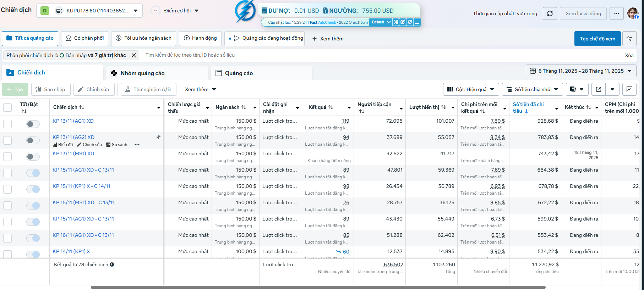The image size is (644, 290).
Task: Select the checkbox for KP 13/11 (MS1) XD
Action: 7,157
